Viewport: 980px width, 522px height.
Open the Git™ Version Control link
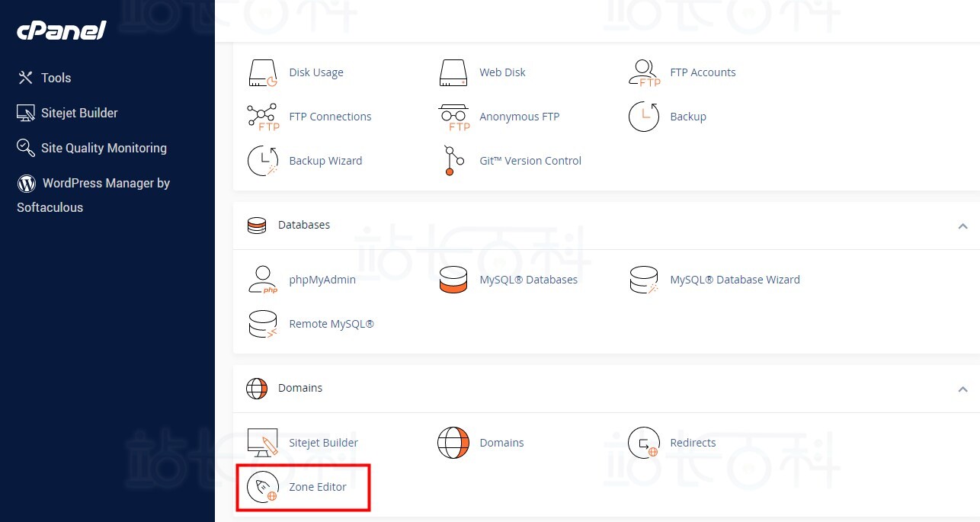pos(530,161)
